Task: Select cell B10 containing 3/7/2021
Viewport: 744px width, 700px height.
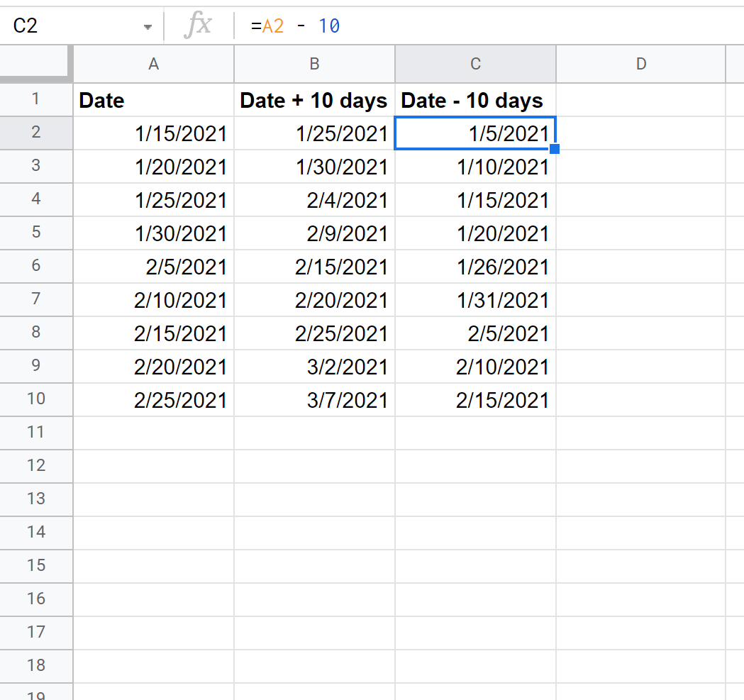Action: point(314,400)
